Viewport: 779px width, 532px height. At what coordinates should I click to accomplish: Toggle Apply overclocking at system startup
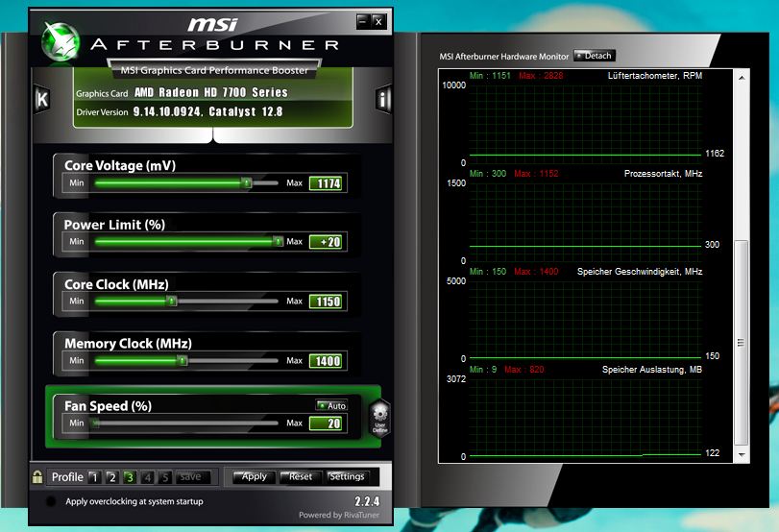click(x=51, y=501)
